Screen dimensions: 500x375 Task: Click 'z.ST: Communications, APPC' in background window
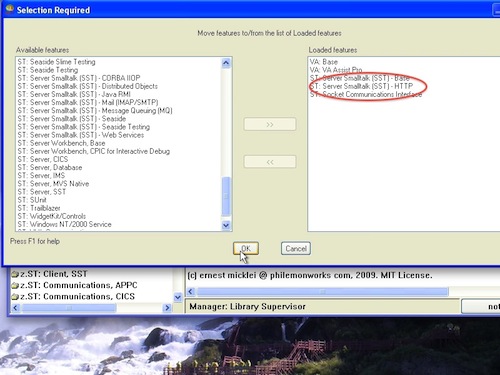point(79,285)
